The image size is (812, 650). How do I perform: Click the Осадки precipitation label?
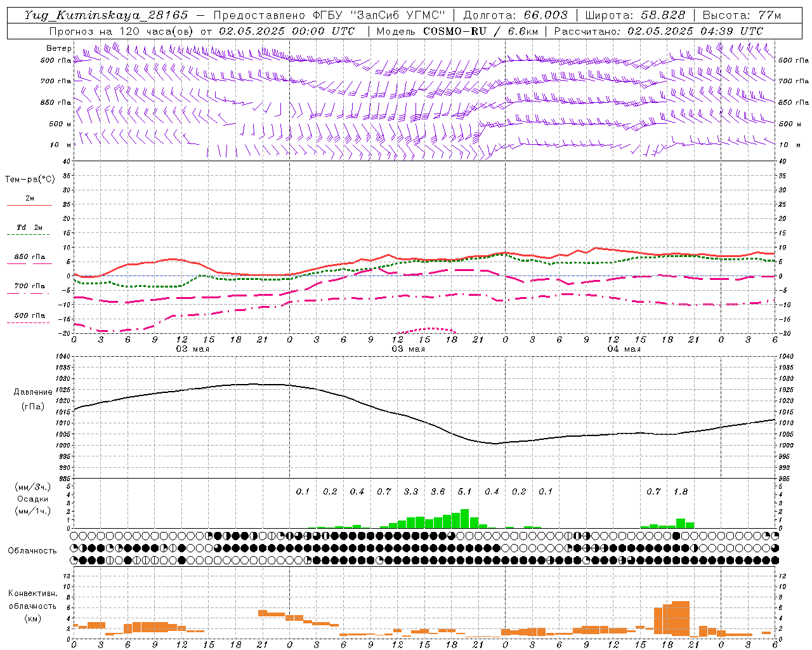[x=33, y=499]
